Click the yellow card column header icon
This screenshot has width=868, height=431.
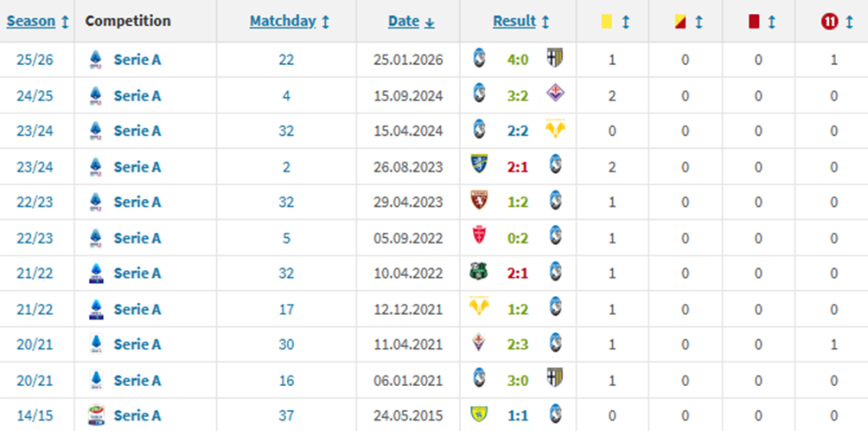[x=606, y=22]
